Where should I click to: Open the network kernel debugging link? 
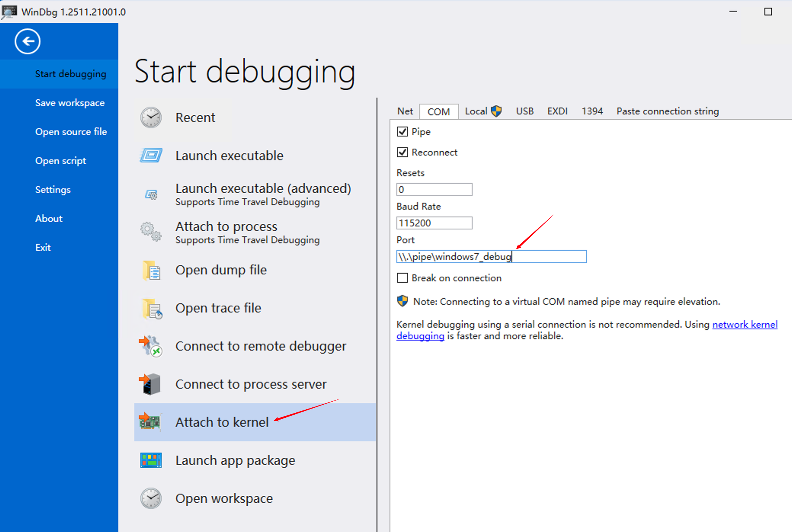[744, 324]
